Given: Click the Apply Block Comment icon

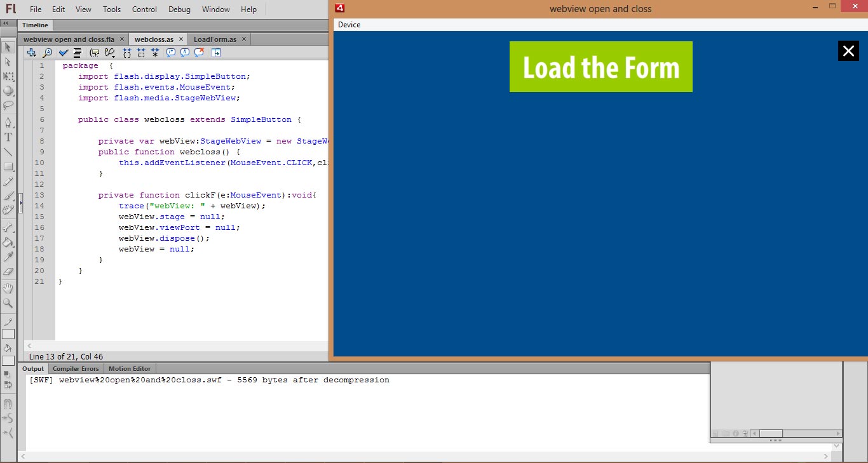Looking at the screenshot, I should pos(170,53).
